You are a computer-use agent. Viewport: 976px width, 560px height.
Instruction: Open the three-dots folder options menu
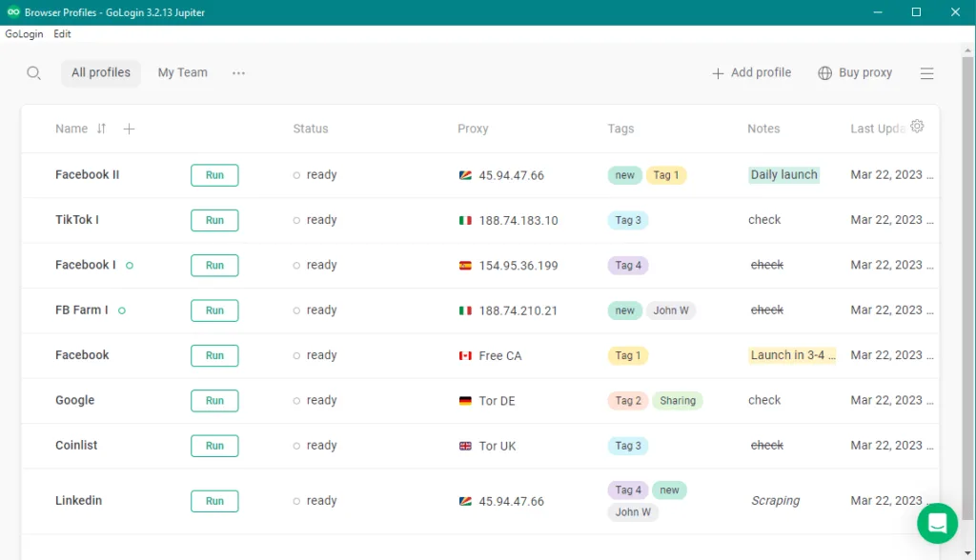[x=238, y=72]
